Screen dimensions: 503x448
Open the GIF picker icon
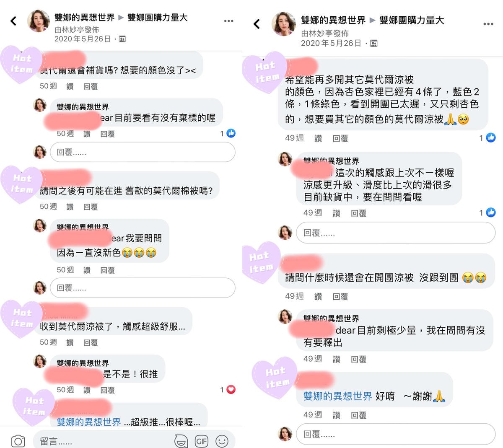[x=202, y=441]
